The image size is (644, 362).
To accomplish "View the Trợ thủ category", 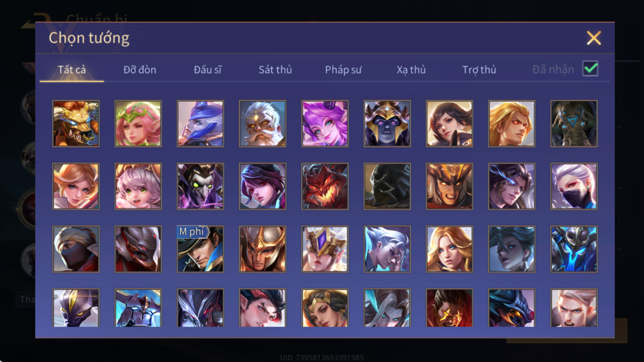I will click(479, 70).
